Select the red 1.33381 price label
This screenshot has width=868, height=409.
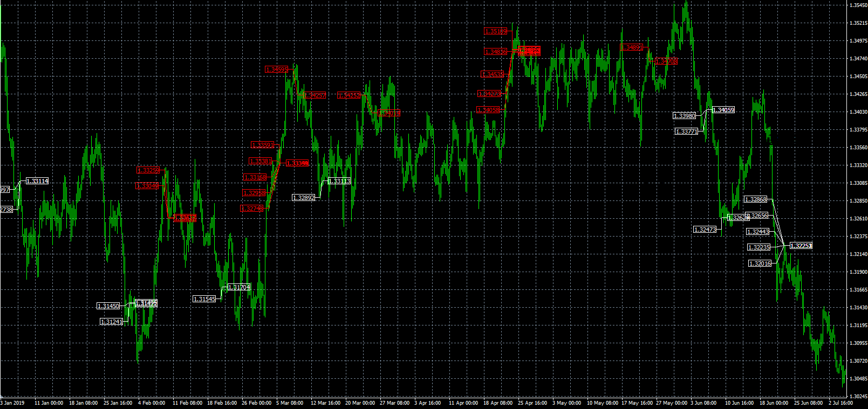coord(261,162)
